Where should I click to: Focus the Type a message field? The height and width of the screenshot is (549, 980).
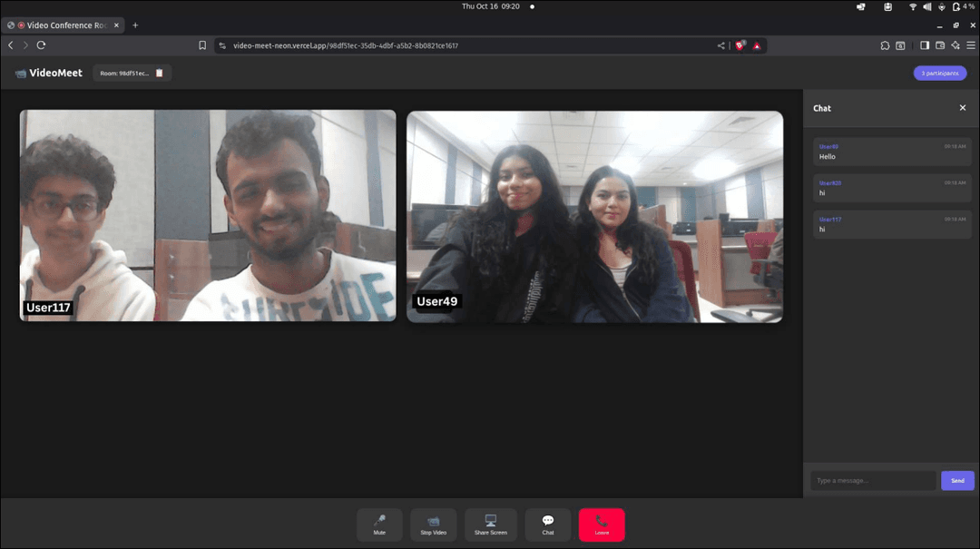pos(872,480)
